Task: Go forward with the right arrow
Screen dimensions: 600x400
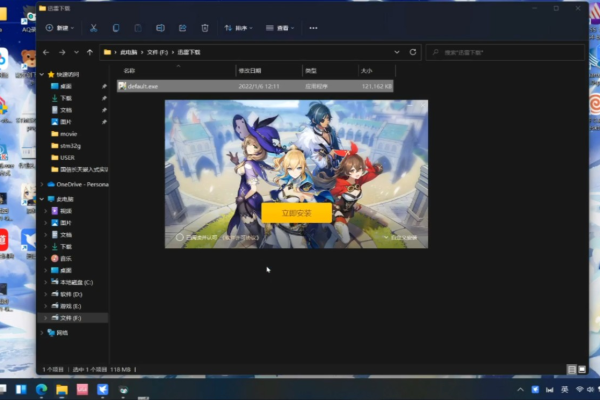Action: pyautogui.click(x=62, y=52)
